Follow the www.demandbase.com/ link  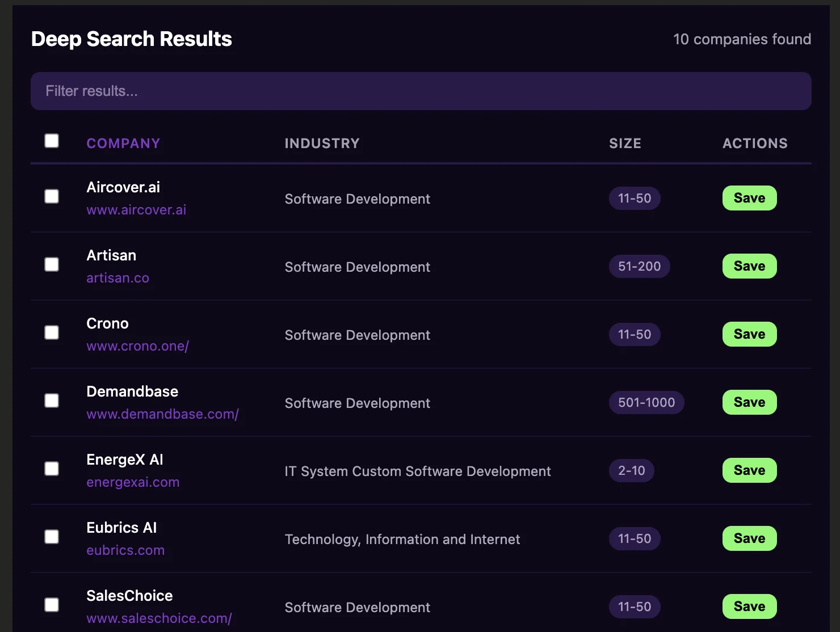pos(162,414)
